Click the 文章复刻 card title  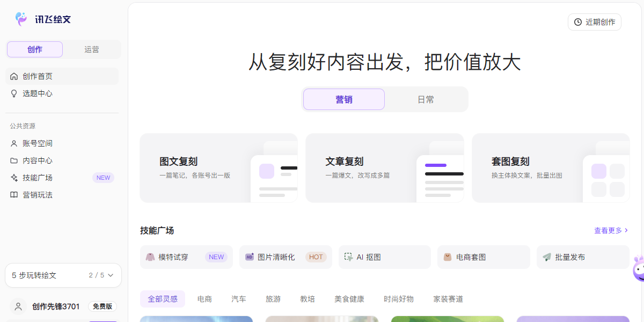coord(345,162)
